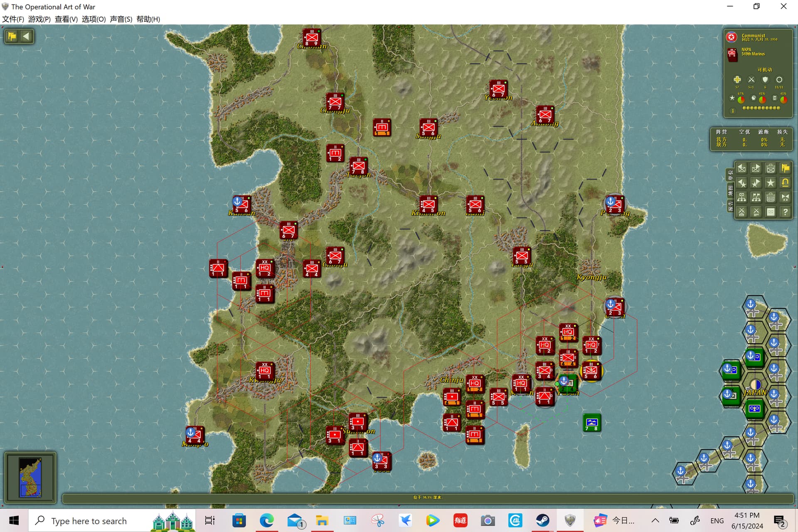Click the 41% supply pie indicator
Viewport: 798px width, 532px height.
tap(783, 100)
